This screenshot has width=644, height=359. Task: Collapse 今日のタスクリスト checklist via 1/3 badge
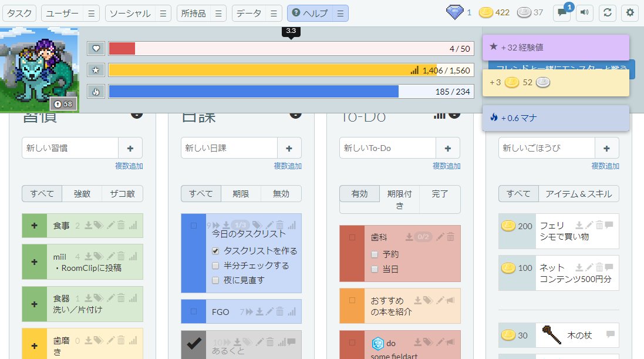tap(241, 225)
